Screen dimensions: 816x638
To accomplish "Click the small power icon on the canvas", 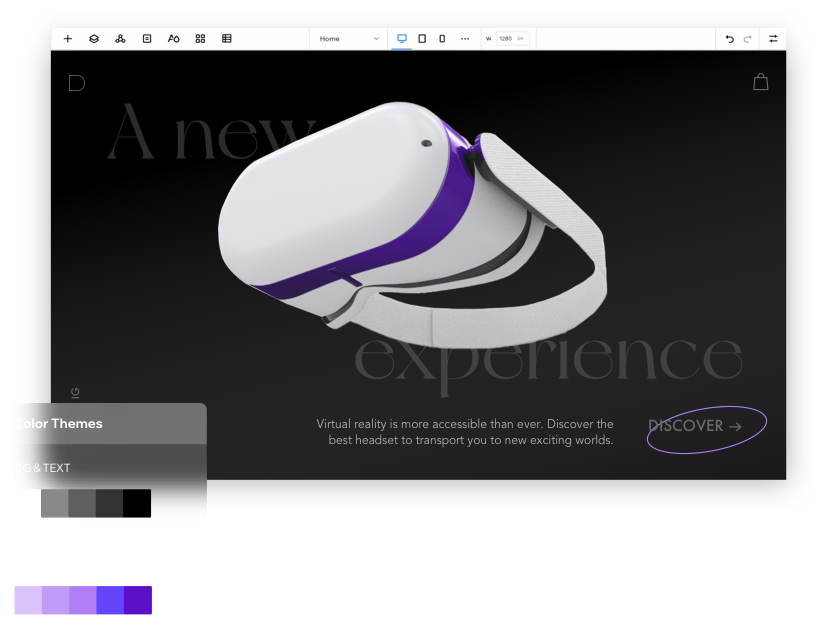I will tap(75, 392).
